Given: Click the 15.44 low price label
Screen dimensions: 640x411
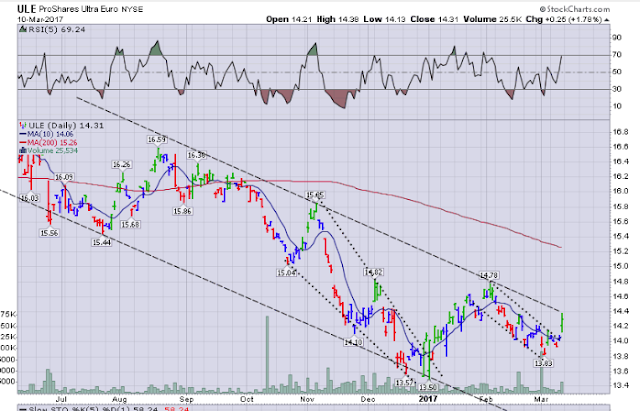Looking at the screenshot, I should 101,242.
